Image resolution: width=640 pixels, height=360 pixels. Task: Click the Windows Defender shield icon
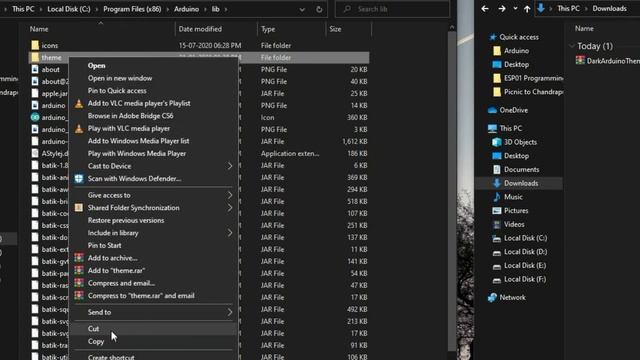pos(79,179)
